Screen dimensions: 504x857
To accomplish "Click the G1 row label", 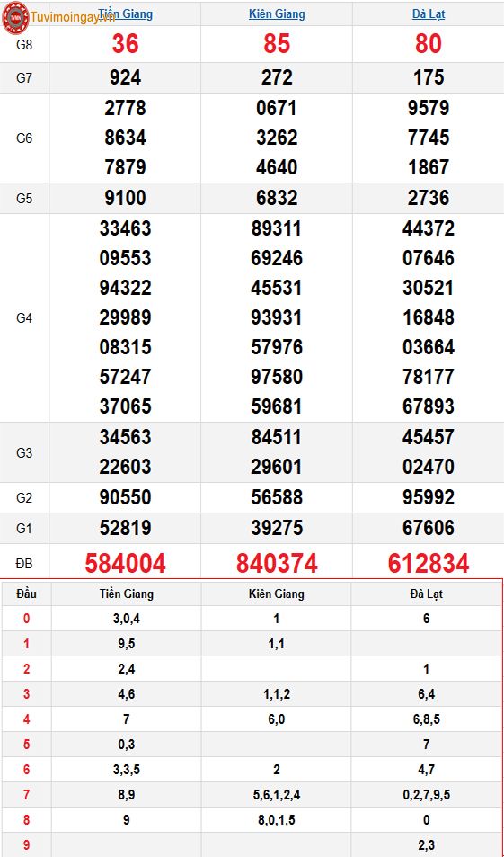I will [x=24, y=529].
